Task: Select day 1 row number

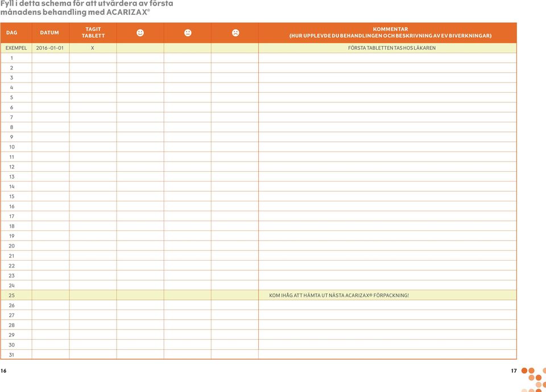Action: click(x=11, y=58)
